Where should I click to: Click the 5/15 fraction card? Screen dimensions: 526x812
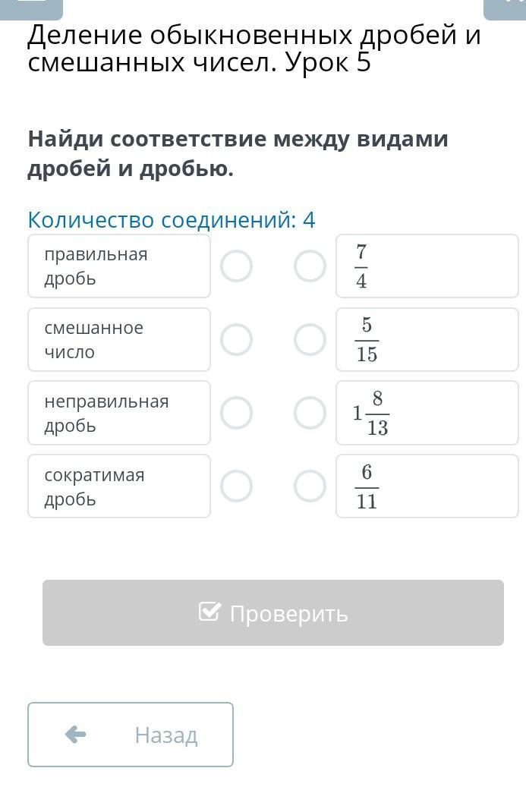[x=427, y=340]
